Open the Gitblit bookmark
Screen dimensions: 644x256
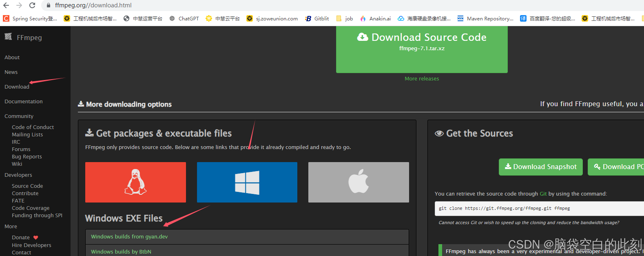317,18
